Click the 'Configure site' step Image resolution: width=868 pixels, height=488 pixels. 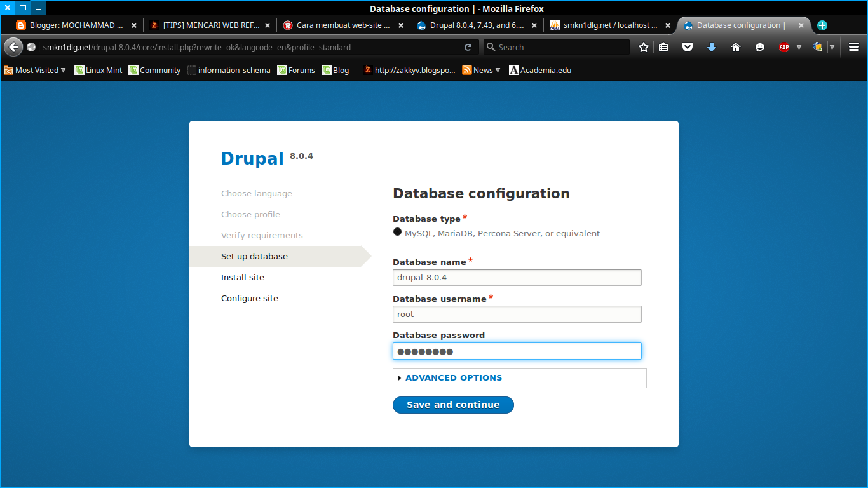[250, 298]
